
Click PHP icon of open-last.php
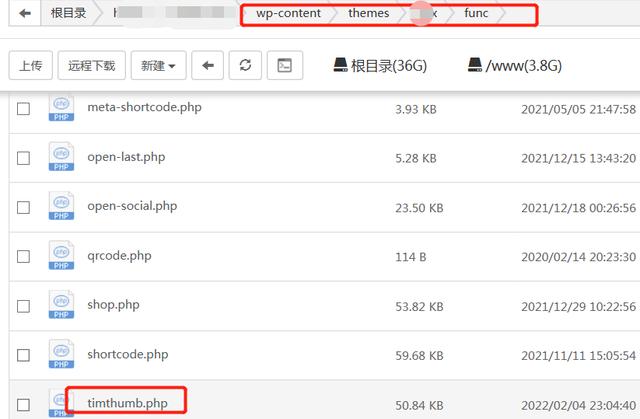61,157
